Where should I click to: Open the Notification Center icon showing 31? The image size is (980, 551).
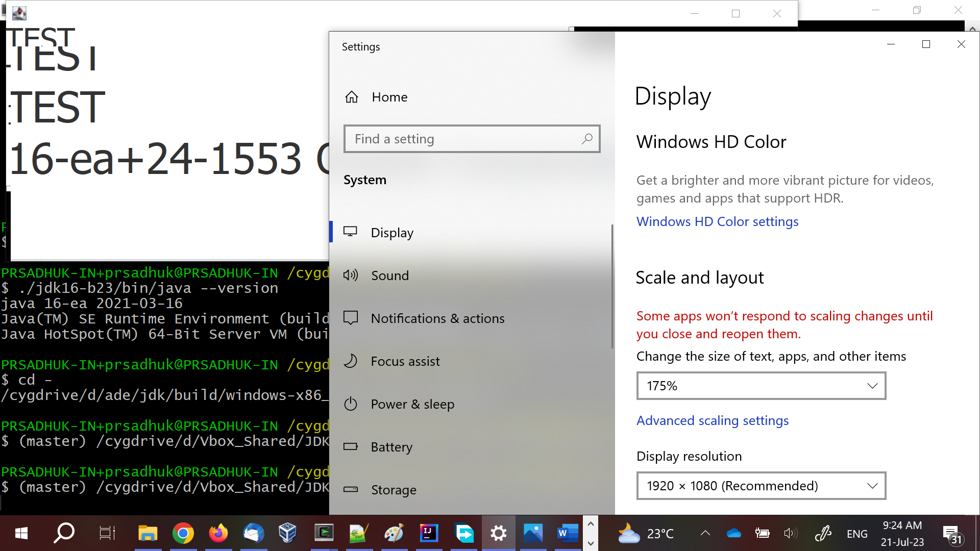point(951,535)
